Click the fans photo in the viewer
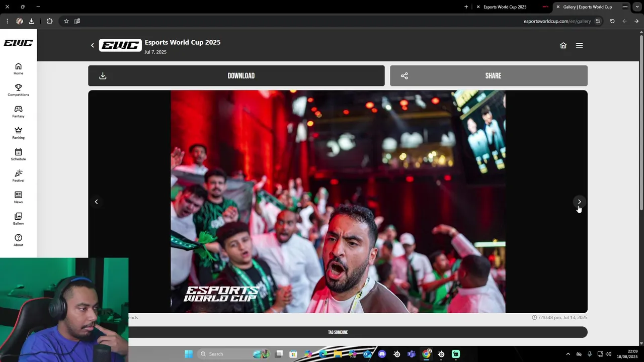This screenshot has width=644, height=362. coord(338,202)
